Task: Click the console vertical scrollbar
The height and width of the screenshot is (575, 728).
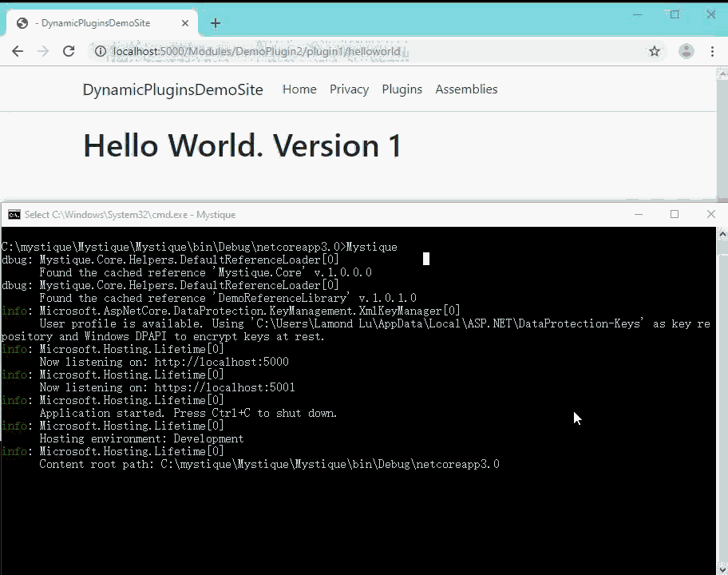Action: [722, 399]
